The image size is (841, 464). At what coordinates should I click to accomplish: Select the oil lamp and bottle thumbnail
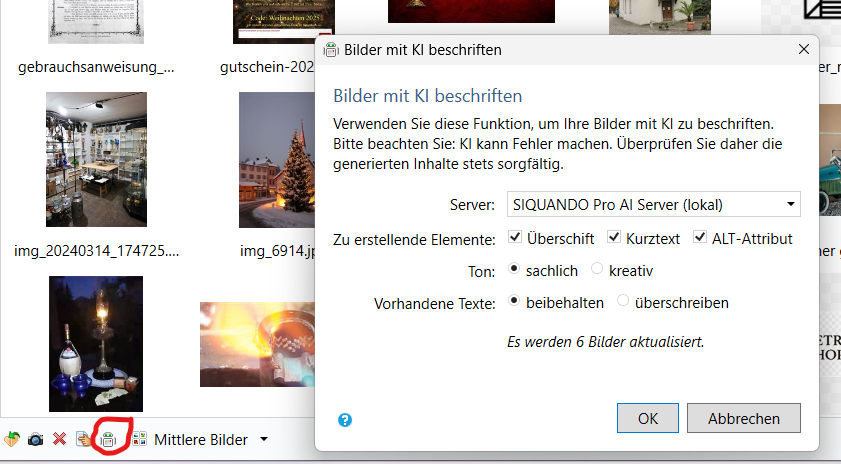(x=96, y=344)
